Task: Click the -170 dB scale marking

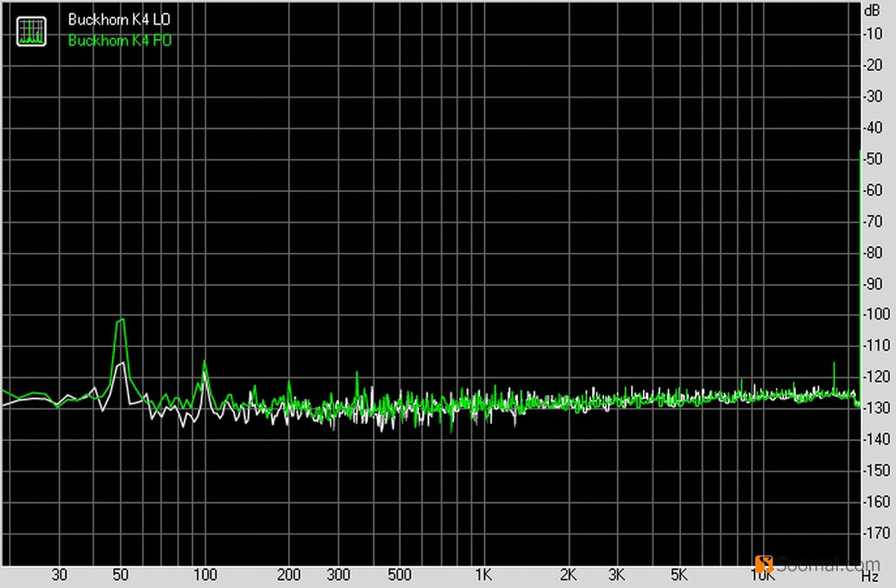Action: click(x=876, y=533)
